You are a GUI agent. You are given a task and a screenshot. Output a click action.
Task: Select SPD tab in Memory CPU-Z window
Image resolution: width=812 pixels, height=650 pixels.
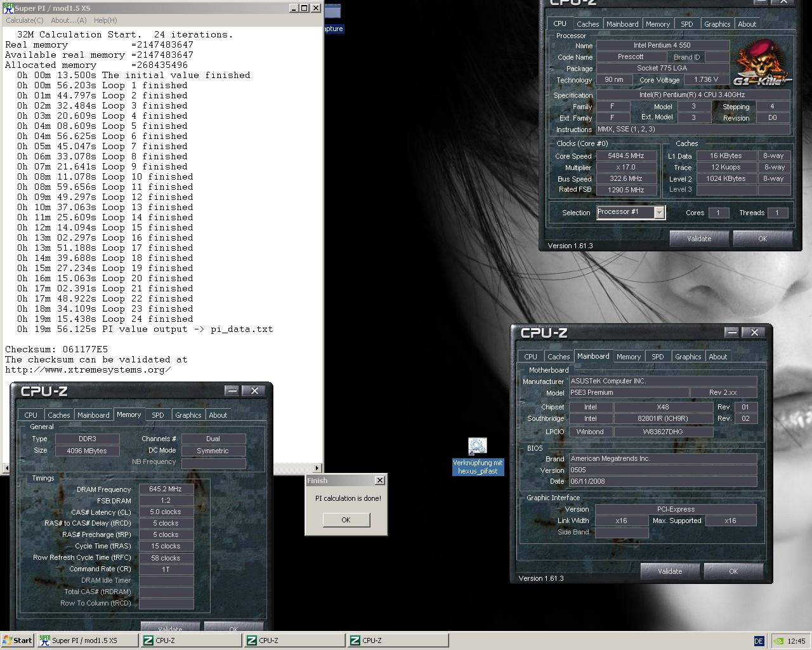pyautogui.click(x=158, y=415)
